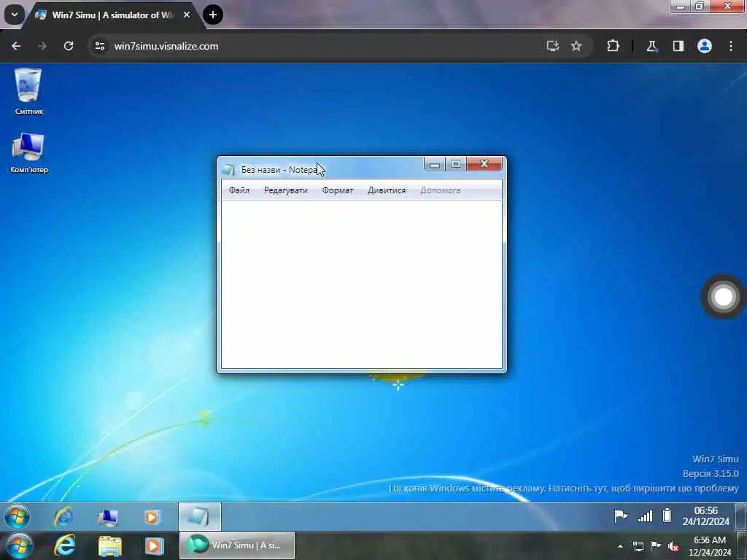Launch Internet Explorer from simulator taskbar

63,517
